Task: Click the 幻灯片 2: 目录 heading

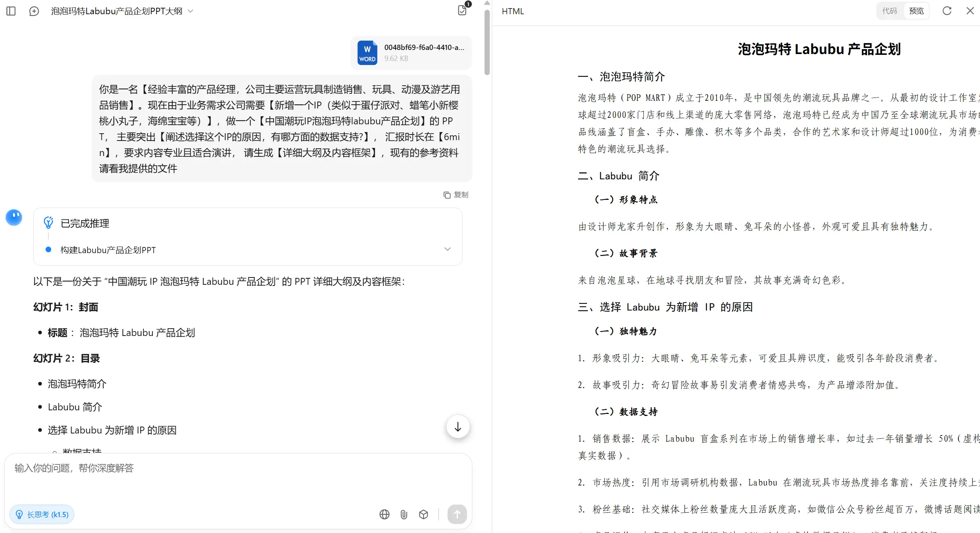Action: [x=67, y=358]
